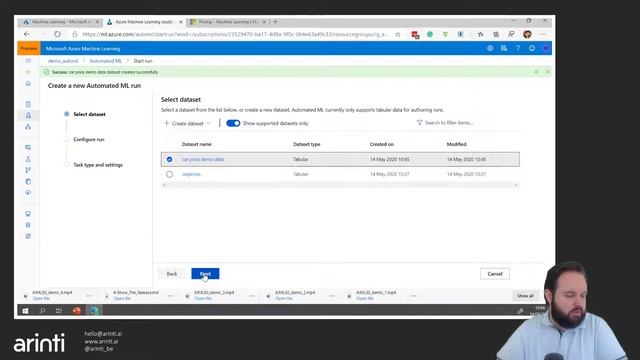Open options for AIML50_demo_4.mp4 download
Viewport: 640px width, 360px height.
coord(89,296)
